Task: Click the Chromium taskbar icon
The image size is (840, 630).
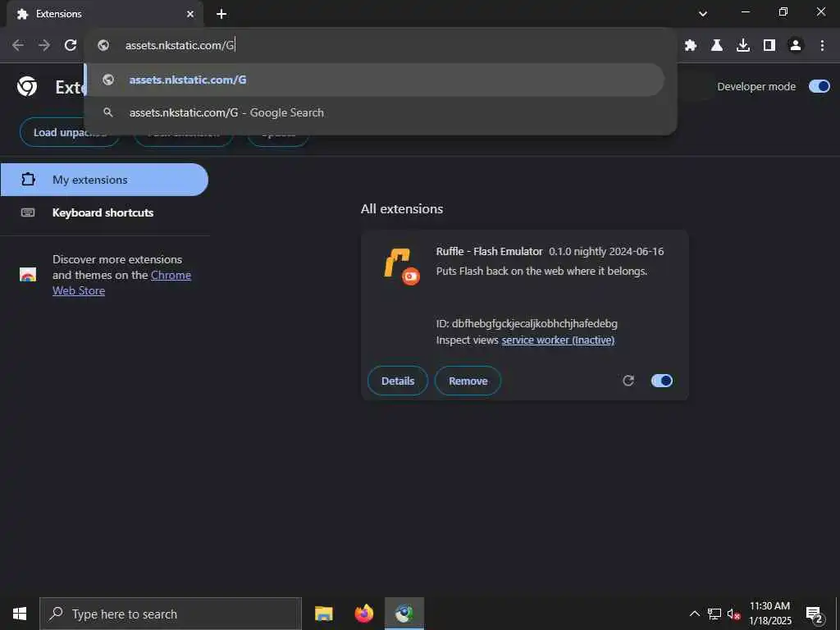Action: (x=404, y=614)
